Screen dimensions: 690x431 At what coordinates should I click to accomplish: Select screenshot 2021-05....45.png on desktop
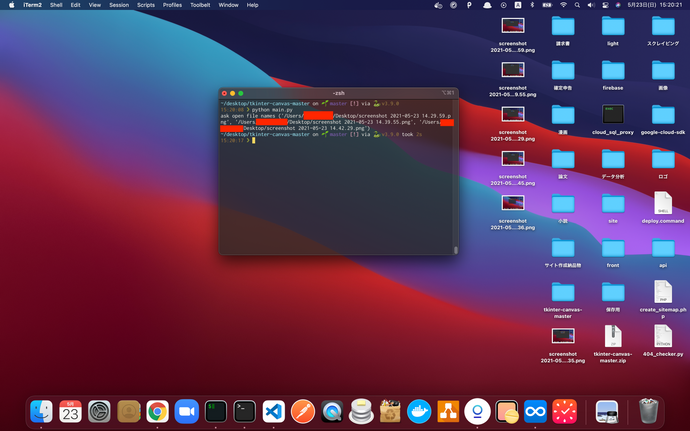(x=513, y=168)
